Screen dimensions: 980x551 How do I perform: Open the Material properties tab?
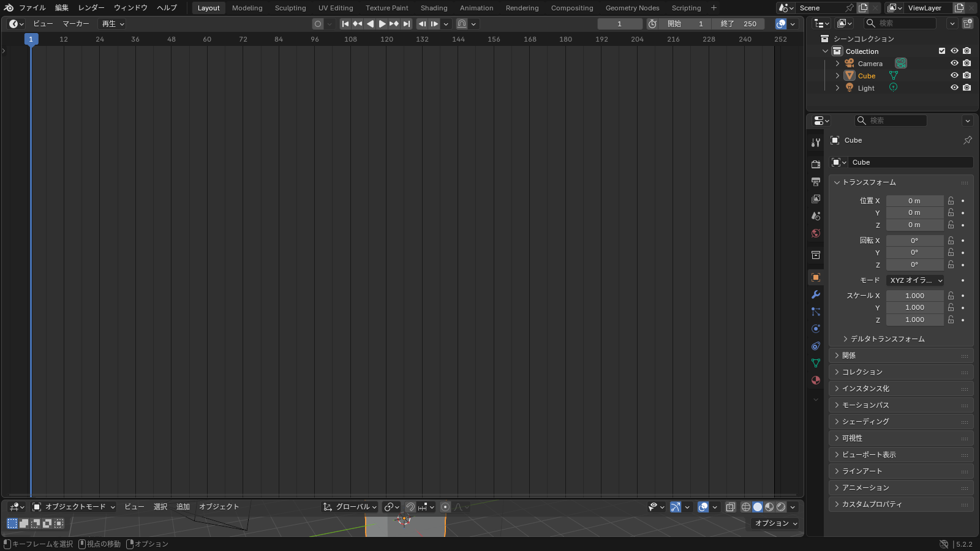pos(816,380)
